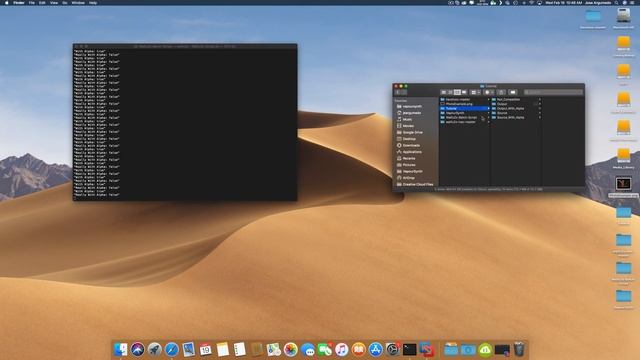640x360 pixels.
Task: Open Launchpad rocket icon in Dock
Action: click(x=155, y=349)
